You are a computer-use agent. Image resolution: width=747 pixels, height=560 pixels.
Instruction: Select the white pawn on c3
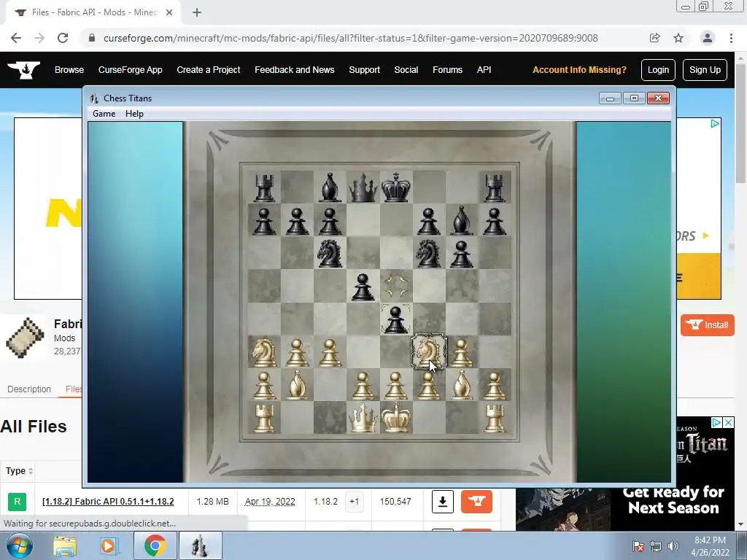(x=330, y=353)
